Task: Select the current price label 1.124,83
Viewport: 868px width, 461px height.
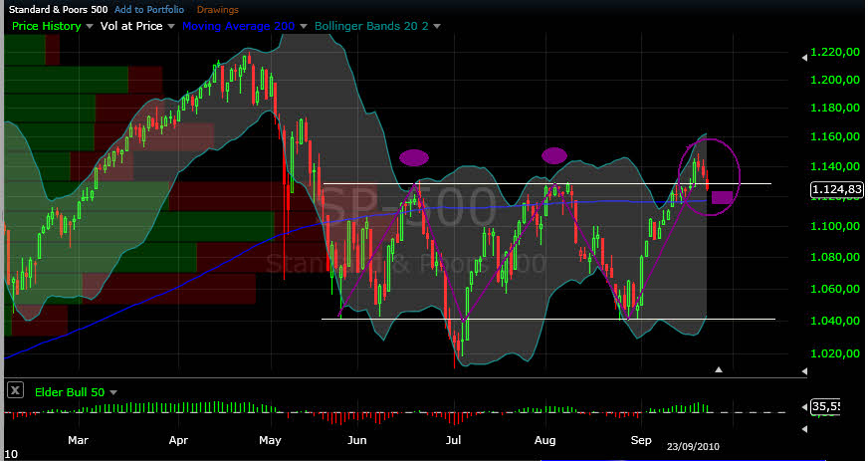Action: point(836,190)
